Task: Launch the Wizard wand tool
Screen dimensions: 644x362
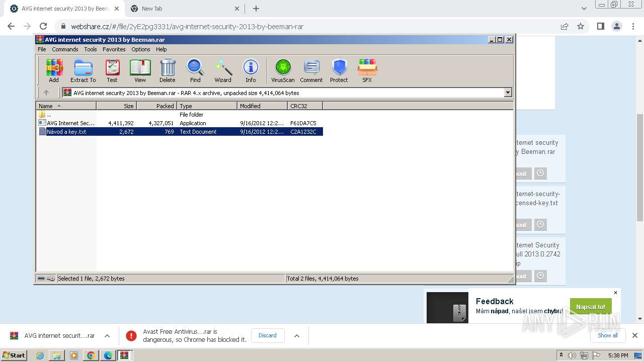Action: point(223,70)
